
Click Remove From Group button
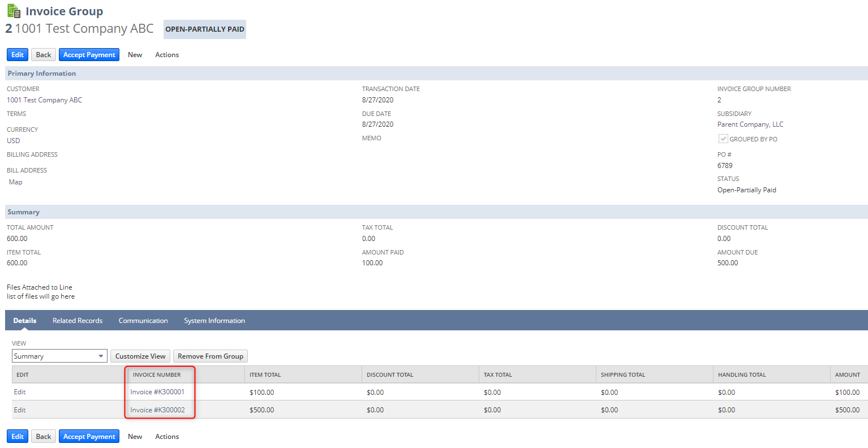[x=210, y=356]
